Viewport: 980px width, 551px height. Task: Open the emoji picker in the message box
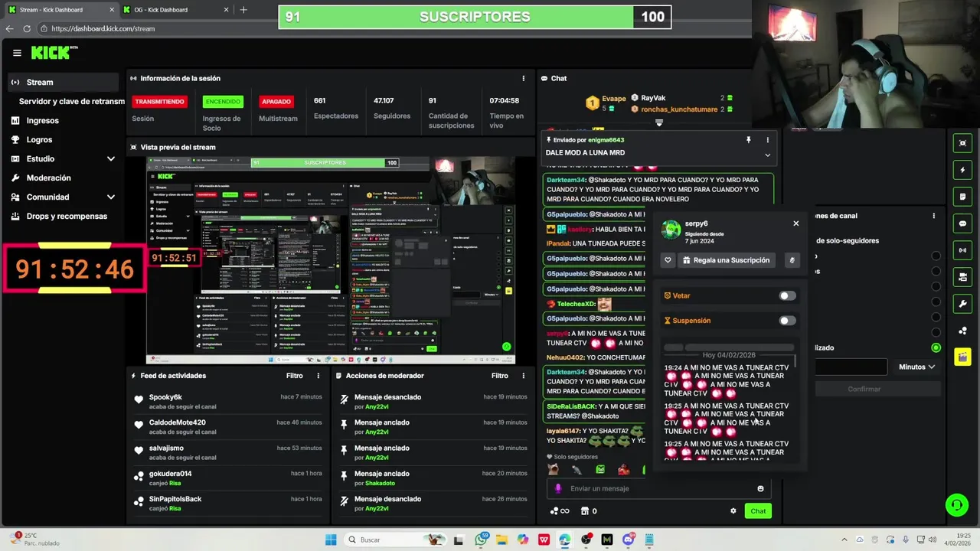[x=760, y=488]
